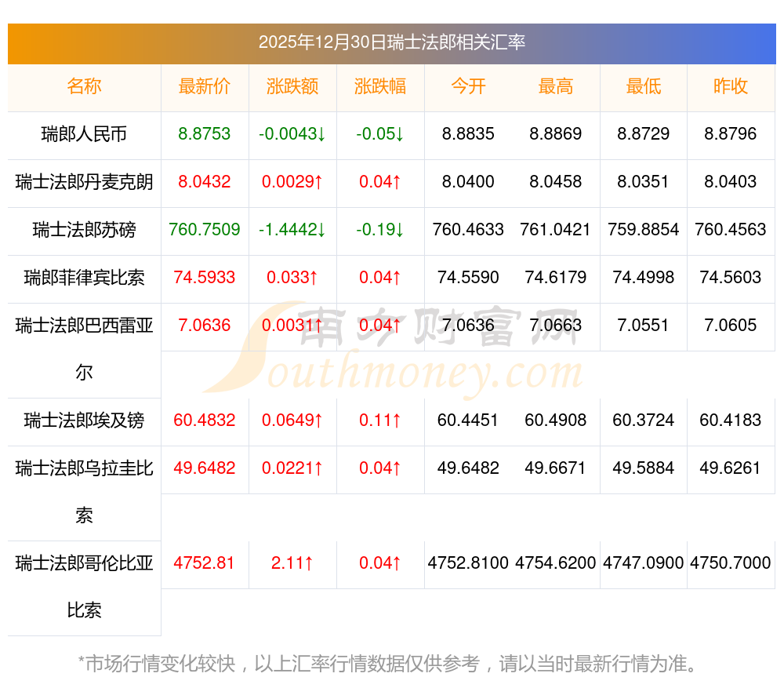Viewport: 784px width, 688px height.
Task: Click the -0.19 down-arrow percentage cell
Action: tap(380, 230)
